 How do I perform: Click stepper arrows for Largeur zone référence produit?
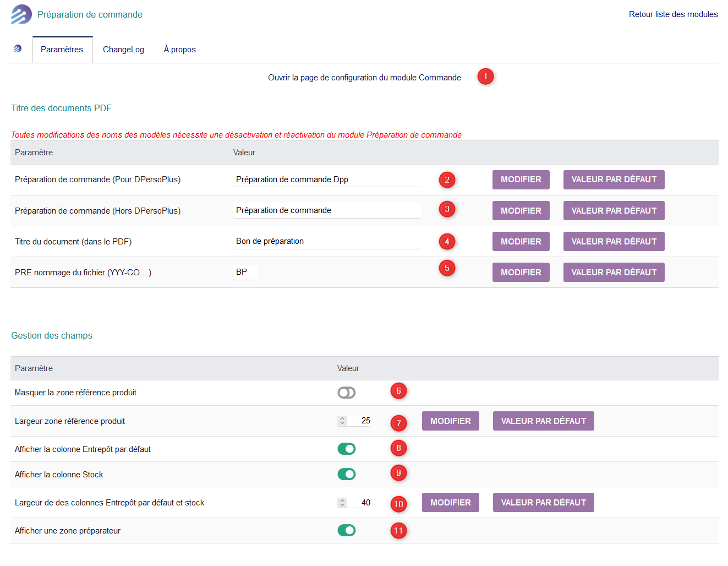[342, 421]
